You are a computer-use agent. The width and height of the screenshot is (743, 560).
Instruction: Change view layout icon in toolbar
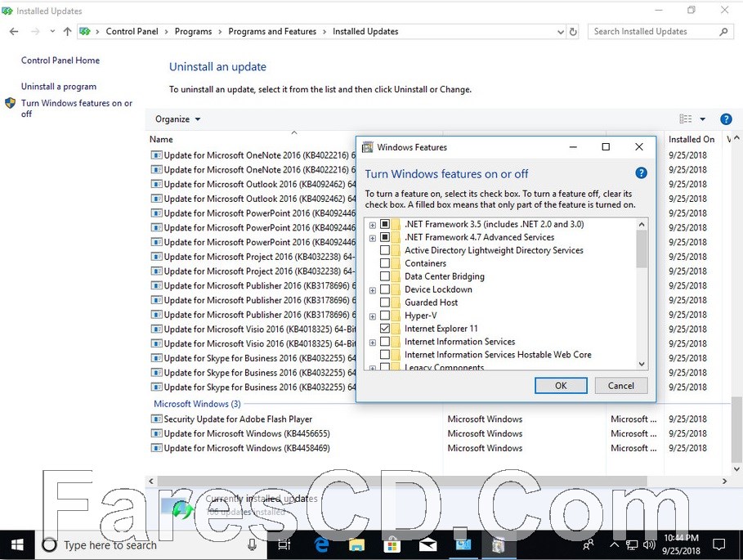click(685, 119)
